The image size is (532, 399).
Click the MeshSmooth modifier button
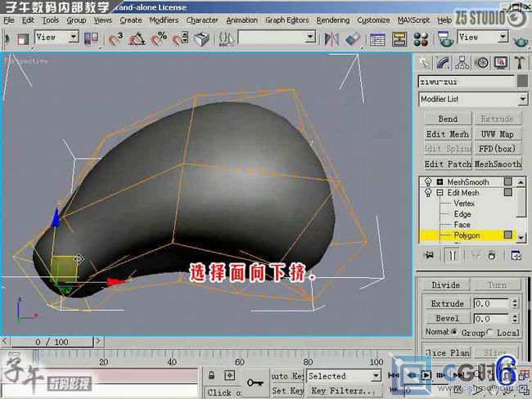tap(497, 164)
